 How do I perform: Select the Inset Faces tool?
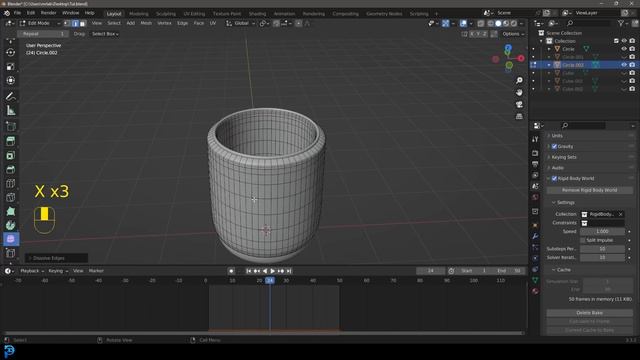[11, 156]
